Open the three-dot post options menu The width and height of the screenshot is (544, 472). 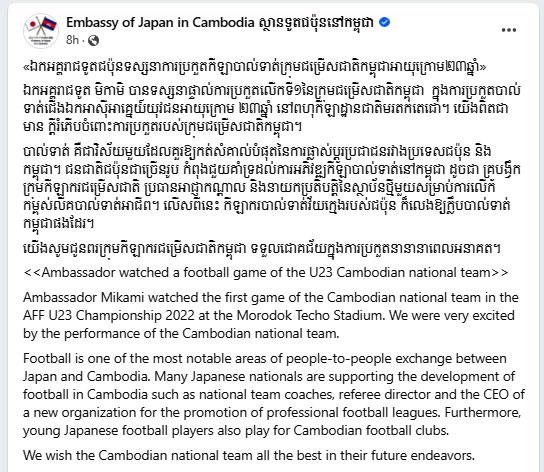(x=509, y=30)
